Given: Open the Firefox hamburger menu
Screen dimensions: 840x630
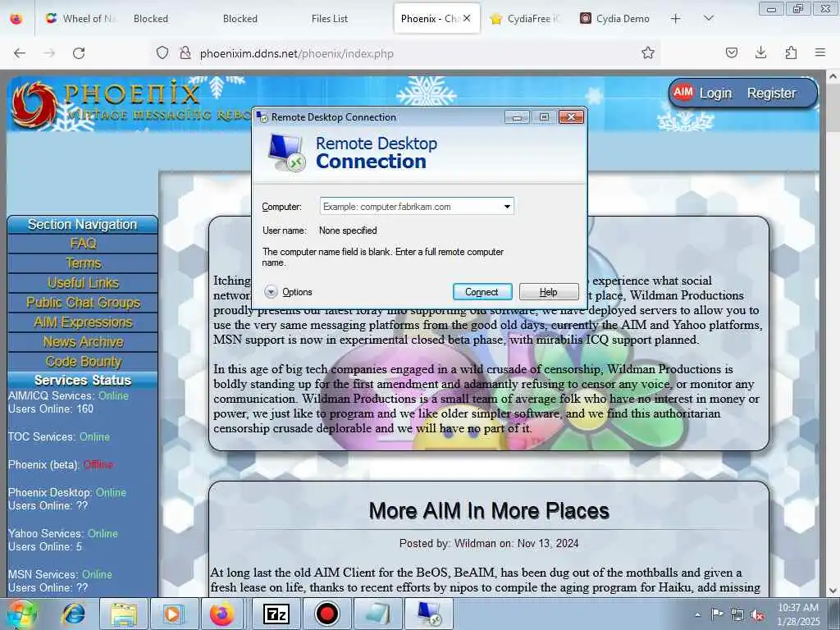Looking at the screenshot, I should coord(820,53).
